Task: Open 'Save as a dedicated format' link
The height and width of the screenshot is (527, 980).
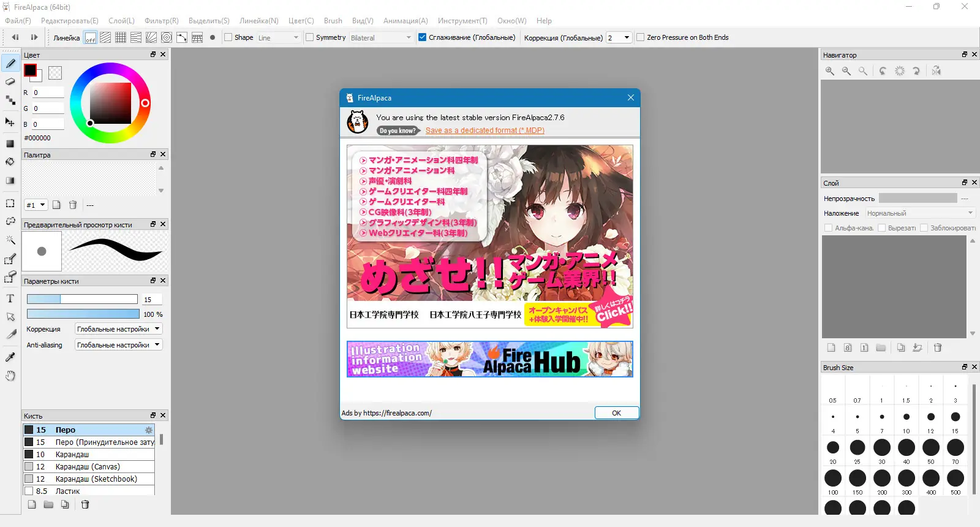Action: click(485, 131)
